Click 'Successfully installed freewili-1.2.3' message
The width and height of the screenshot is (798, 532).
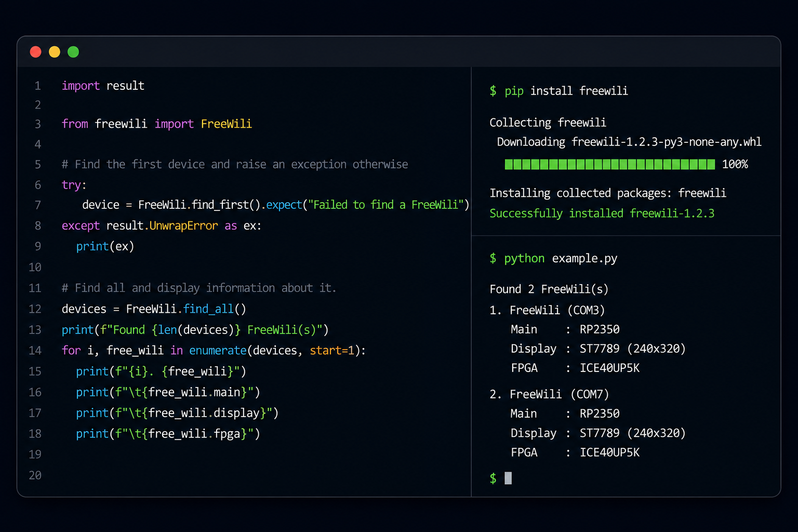point(602,214)
